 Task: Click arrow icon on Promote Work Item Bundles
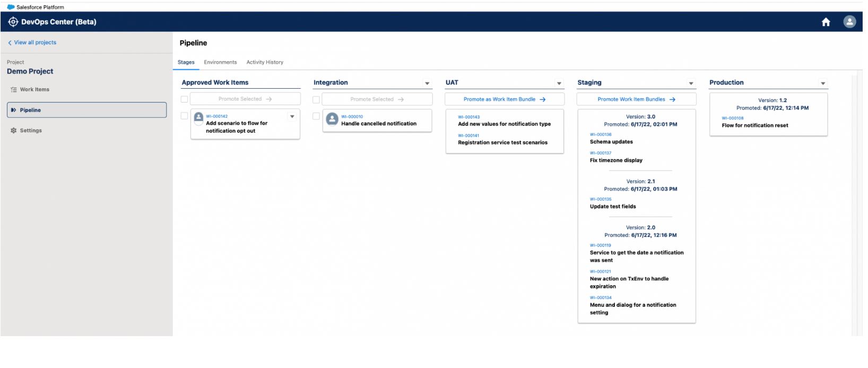[x=672, y=99]
